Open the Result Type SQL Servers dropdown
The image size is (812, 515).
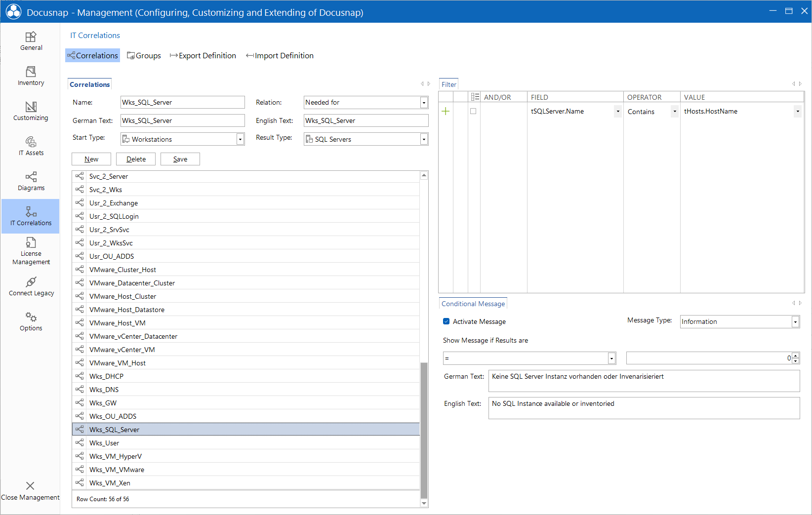coord(424,139)
